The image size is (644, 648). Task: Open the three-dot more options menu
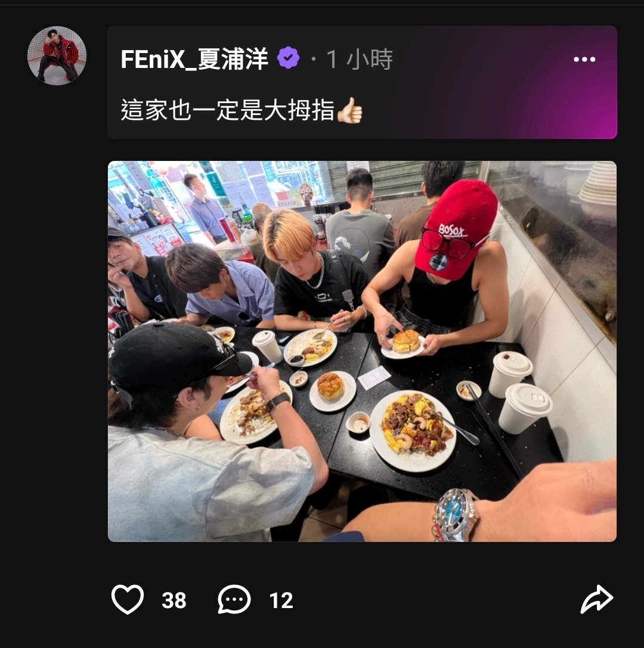pyautogui.click(x=584, y=60)
